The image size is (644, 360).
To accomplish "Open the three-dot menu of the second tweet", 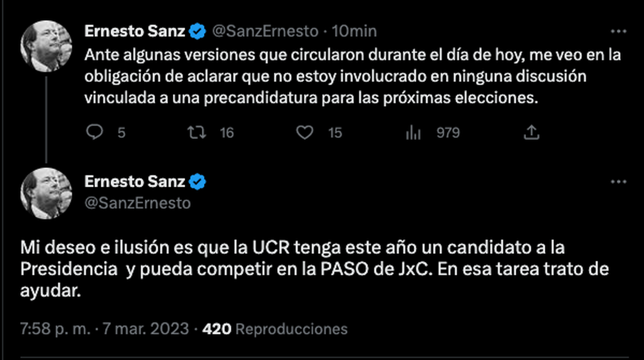I will click(619, 182).
